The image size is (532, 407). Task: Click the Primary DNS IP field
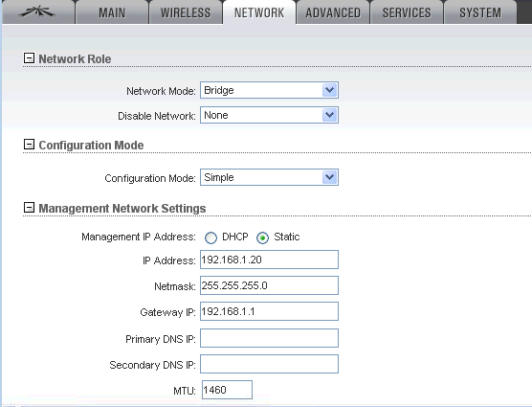(269, 338)
